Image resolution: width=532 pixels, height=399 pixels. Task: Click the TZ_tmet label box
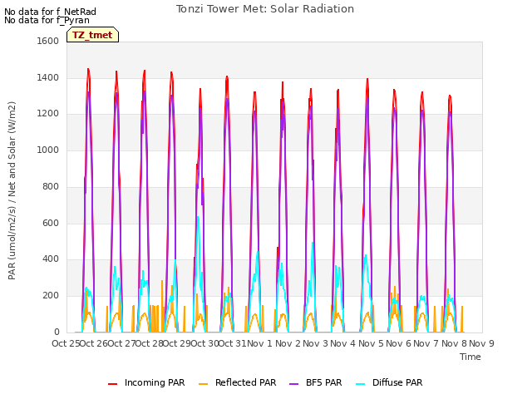tap(92, 35)
